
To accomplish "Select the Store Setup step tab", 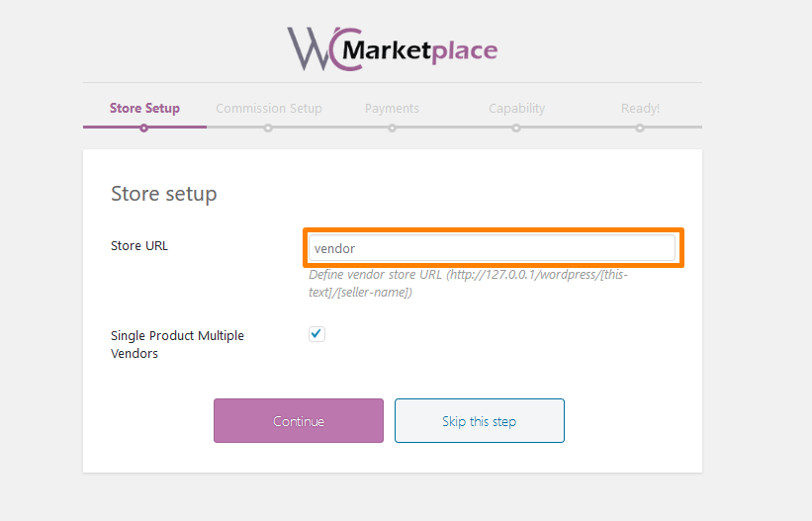I will click(x=144, y=108).
